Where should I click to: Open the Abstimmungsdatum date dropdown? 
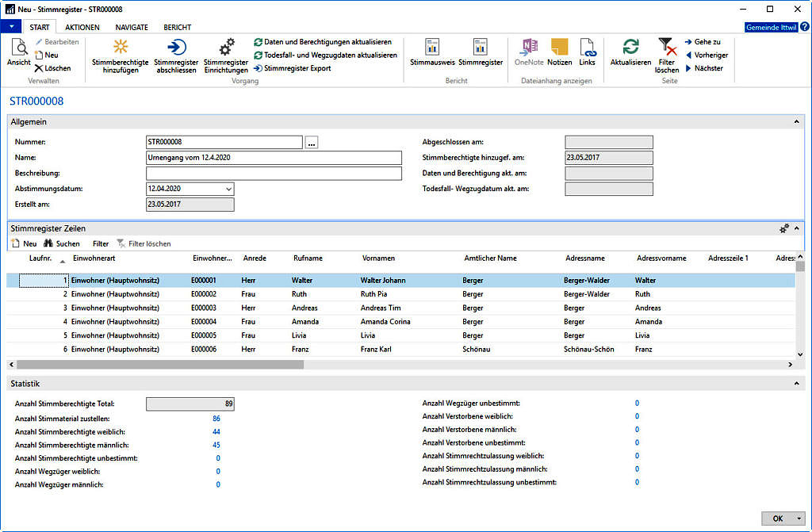pos(228,189)
